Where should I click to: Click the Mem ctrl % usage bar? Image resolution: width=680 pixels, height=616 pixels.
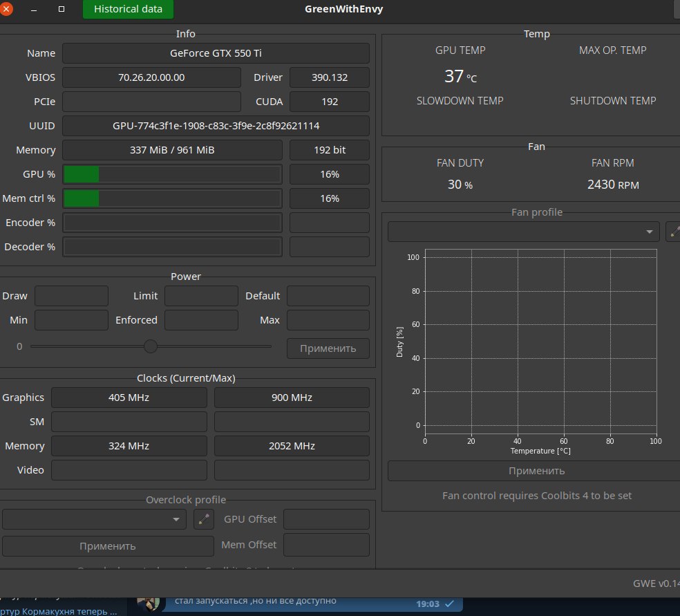173,198
